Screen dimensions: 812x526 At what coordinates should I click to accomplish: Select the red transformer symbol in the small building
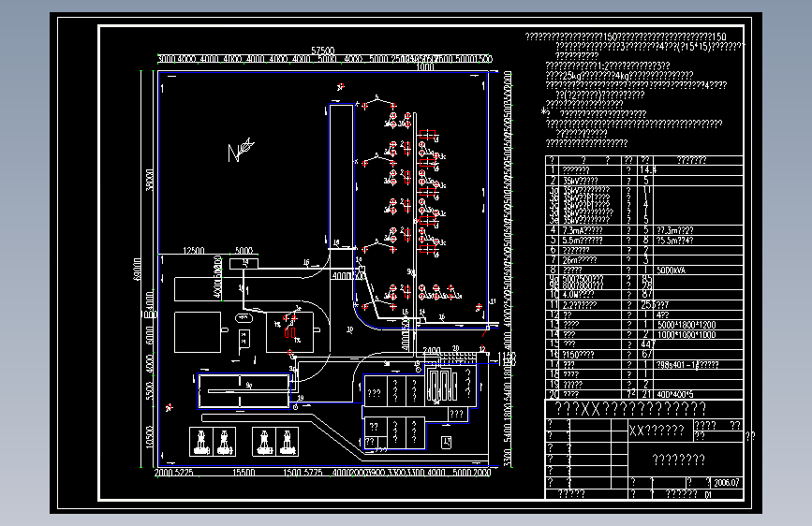(290, 332)
